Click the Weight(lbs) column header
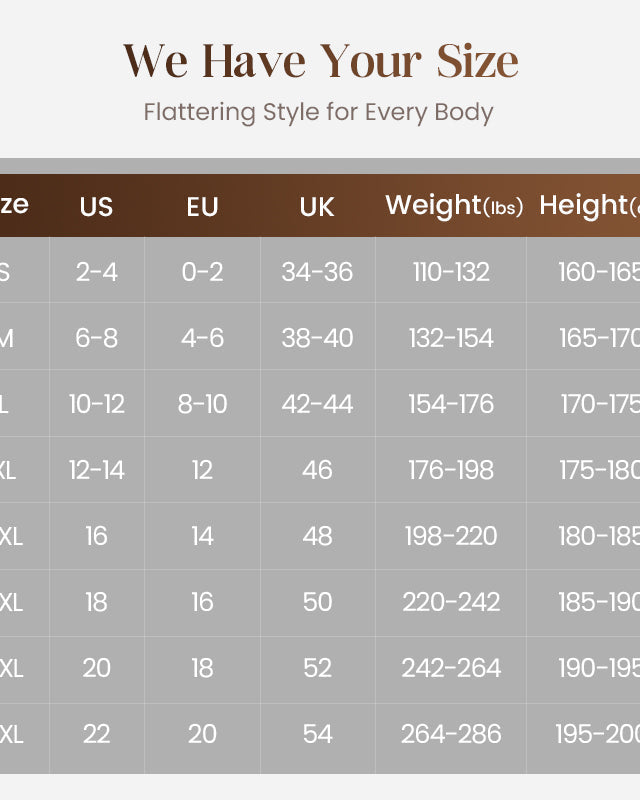This screenshot has height=800, width=640. click(454, 206)
